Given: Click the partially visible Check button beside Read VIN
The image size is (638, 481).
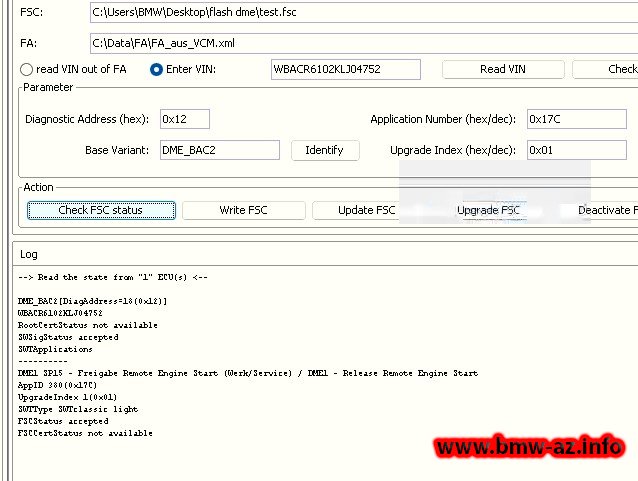Looking at the screenshot, I should (608, 69).
